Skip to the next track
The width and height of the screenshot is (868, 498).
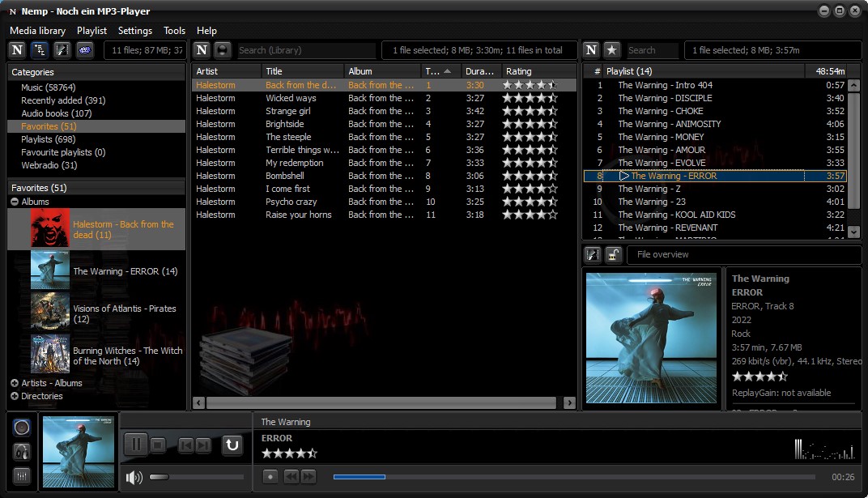203,445
